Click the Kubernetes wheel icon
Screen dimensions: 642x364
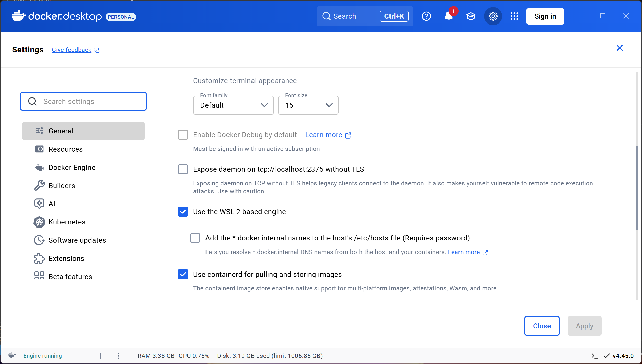point(39,222)
